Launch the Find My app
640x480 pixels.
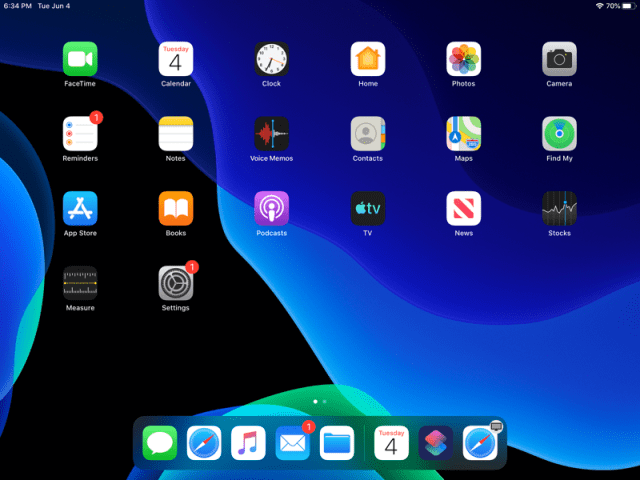(x=559, y=133)
